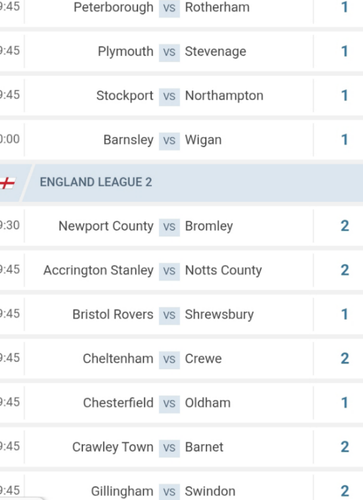
Task: Select prediction 2 for Crawley Town vs Barnet
Action: pyautogui.click(x=345, y=447)
